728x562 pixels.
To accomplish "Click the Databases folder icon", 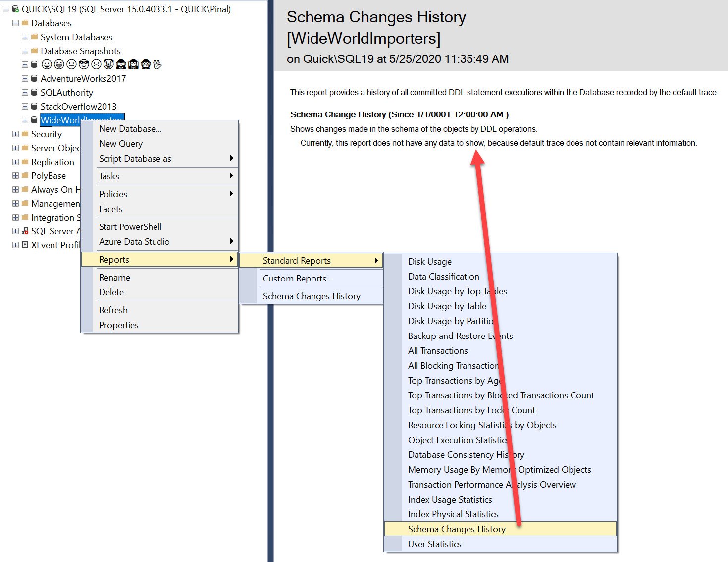I will tap(25, 23).
